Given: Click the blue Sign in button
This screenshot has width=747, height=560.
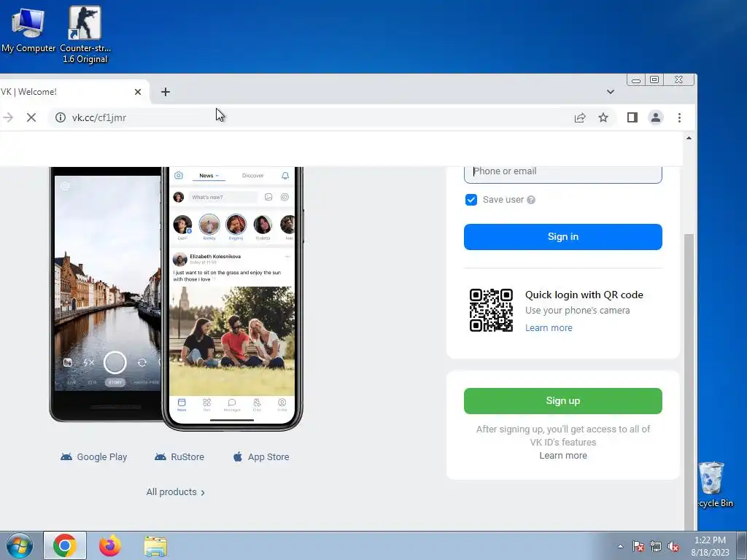Looking at the screenshot, I should 562,237.
